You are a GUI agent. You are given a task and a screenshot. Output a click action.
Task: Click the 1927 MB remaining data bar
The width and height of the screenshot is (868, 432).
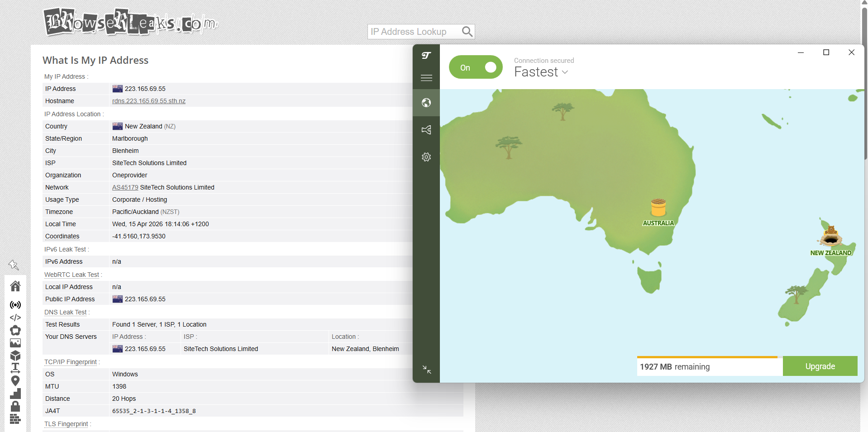click(710, 366)
